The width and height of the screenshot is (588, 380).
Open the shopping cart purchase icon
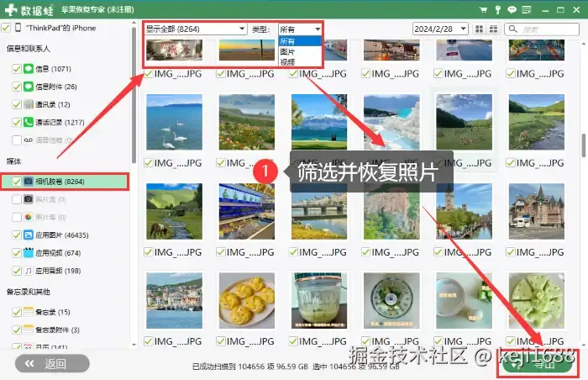[x=483, y=10]
